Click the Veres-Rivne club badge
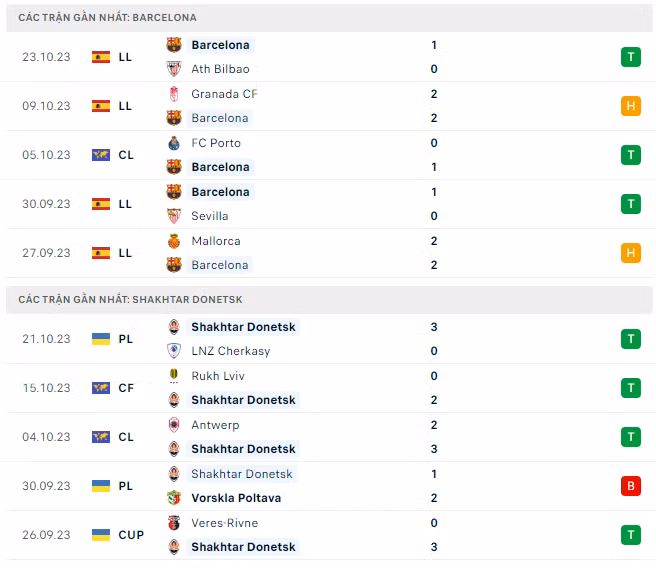Image resolution: width=656 pixels, height=568 pixels. [x=174, y=523]
